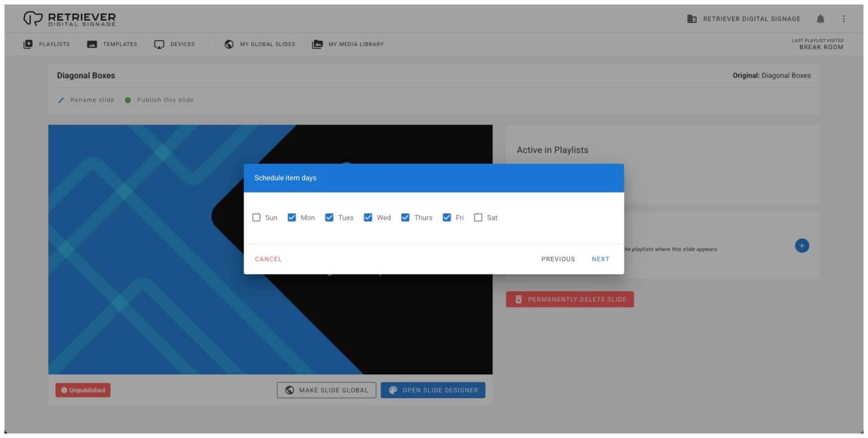Click the Retriever Digital Signage logo
Screen dimensions: 868x438
[x=69, y=19]
